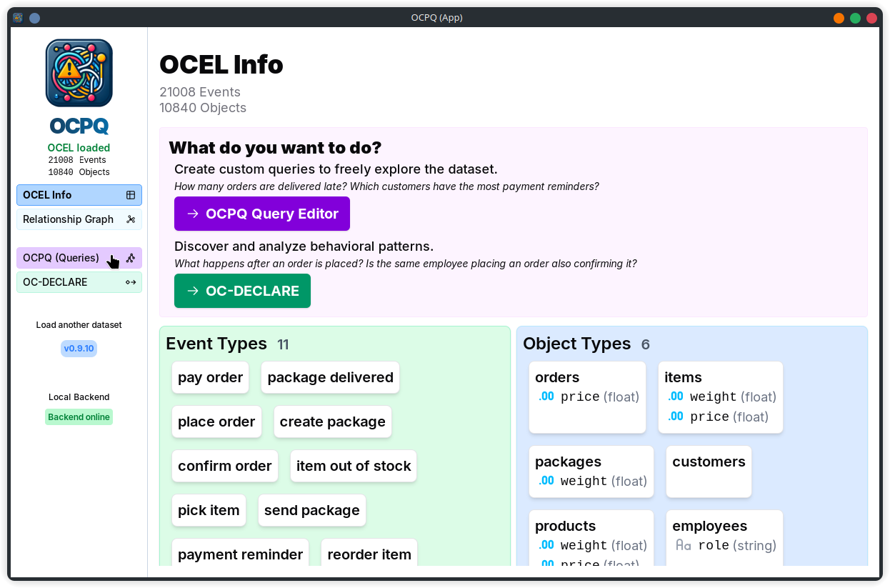Select the grid icon next to OCEL Info

tap(131, 194)
